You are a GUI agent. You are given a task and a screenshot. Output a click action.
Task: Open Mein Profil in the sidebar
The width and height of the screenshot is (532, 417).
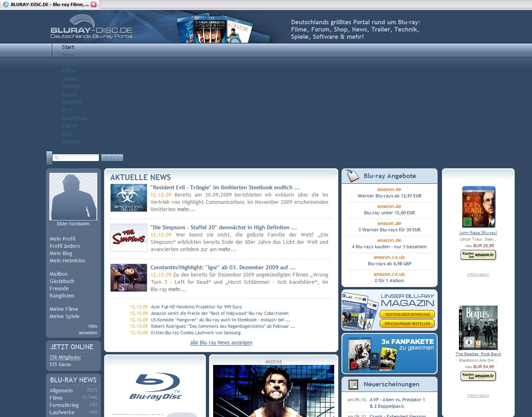point(62,239)
